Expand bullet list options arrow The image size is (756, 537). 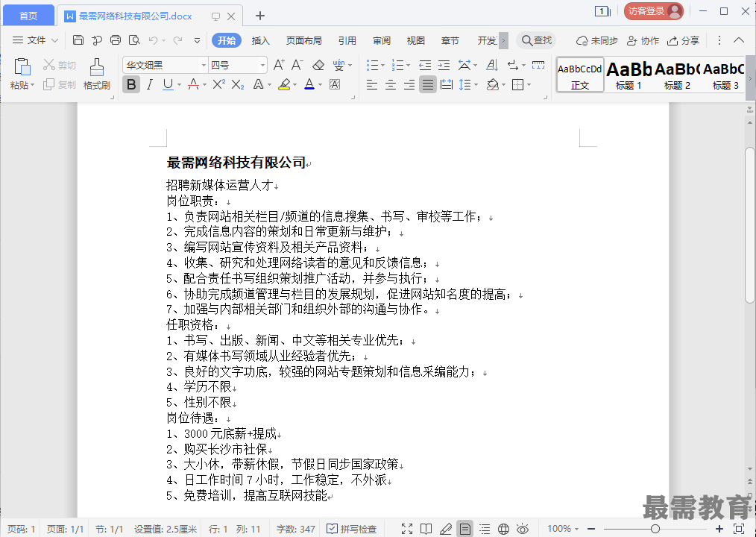(x=382, y=65)
